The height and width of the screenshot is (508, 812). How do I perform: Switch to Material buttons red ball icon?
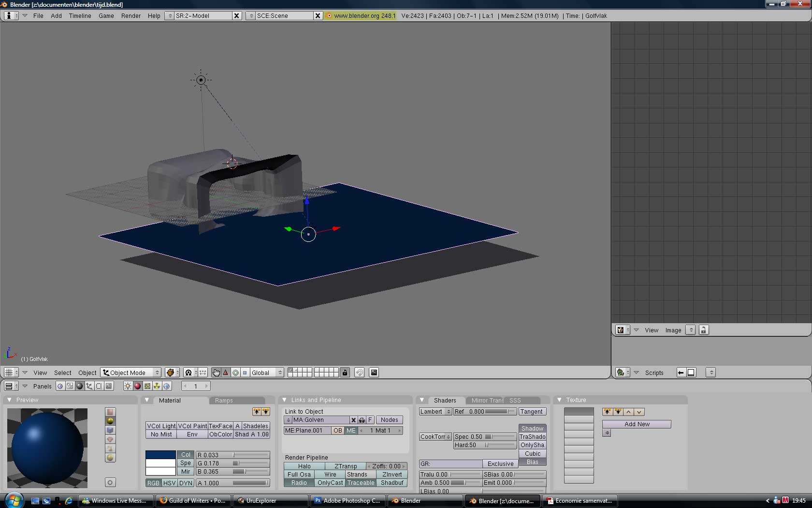point(137,386)
